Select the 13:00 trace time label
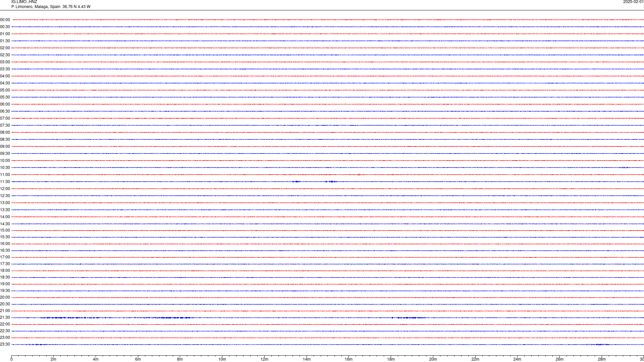Screen dimensions: 644x362 5,203
